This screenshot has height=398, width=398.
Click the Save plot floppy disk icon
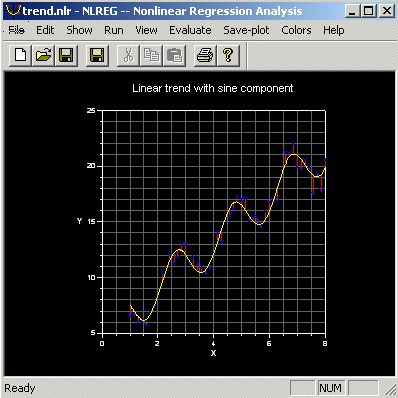[x=97, y=56]
